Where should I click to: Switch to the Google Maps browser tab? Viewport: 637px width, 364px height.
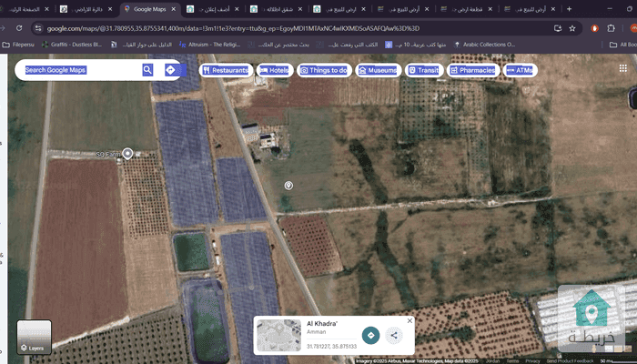pos(148,9)
